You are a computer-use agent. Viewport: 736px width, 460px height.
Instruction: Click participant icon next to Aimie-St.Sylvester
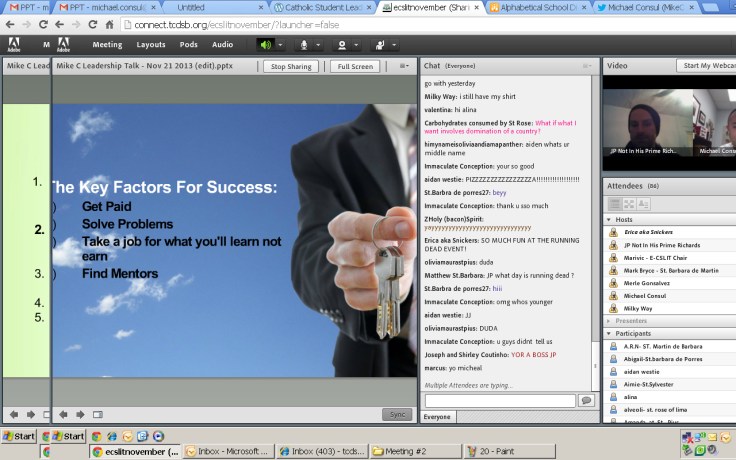pyautogui.click(x=613, y=384)
